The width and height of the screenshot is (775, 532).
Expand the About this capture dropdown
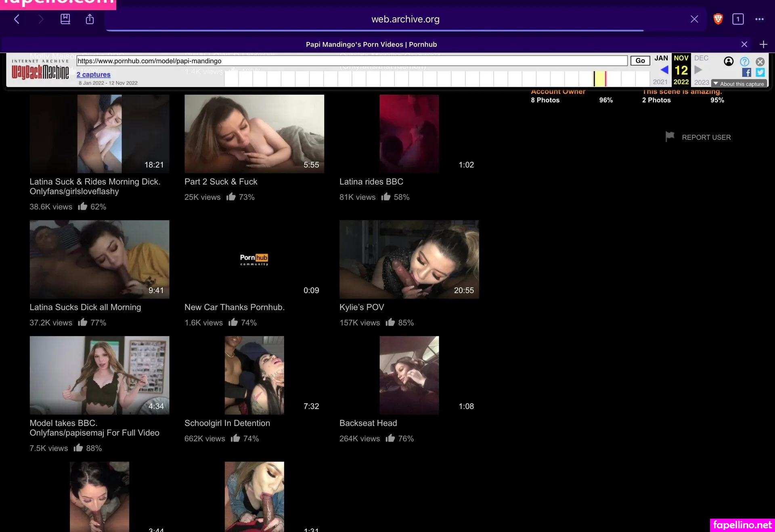point(739,84)
